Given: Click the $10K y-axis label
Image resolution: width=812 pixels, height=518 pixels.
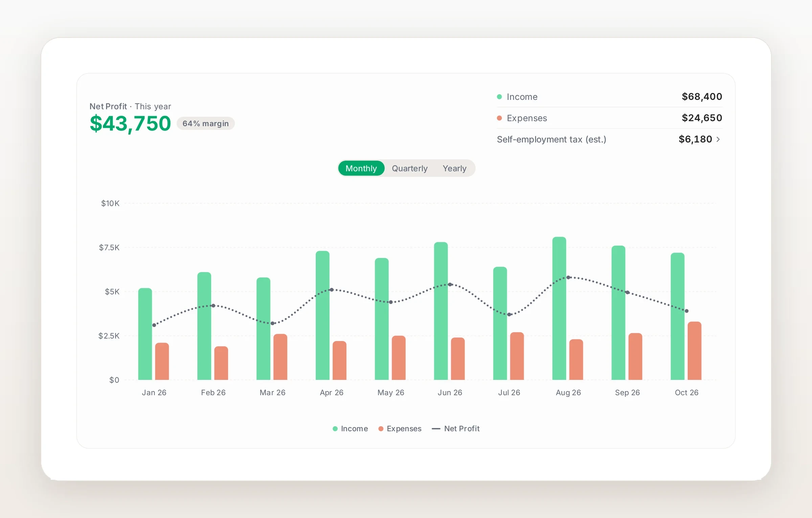Looking at the screenshot, I should (110, 203).
